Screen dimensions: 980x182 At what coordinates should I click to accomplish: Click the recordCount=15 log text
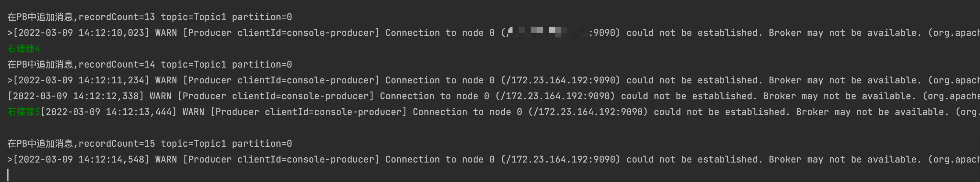point(116,144)
